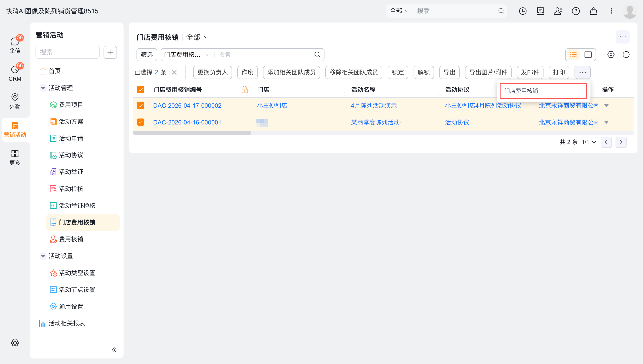643x364 pixels.
Task: Click the 导出图片/附件 button
Action: (x=488, y=72)
